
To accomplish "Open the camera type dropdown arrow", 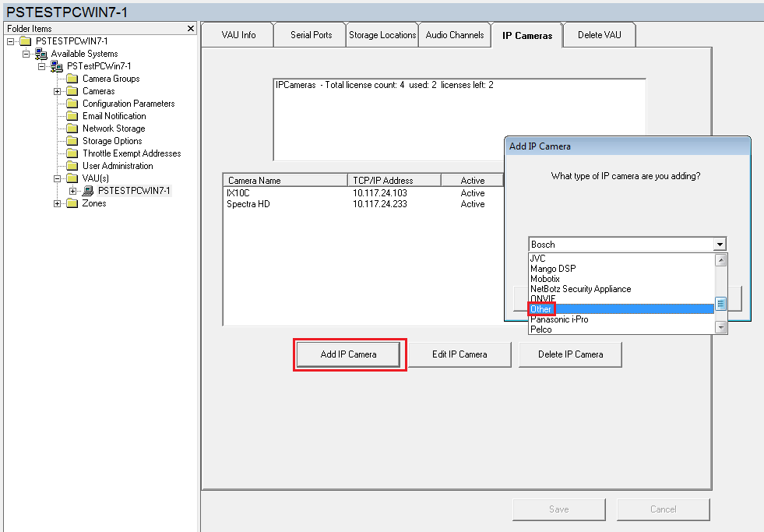I will point(720,245).
